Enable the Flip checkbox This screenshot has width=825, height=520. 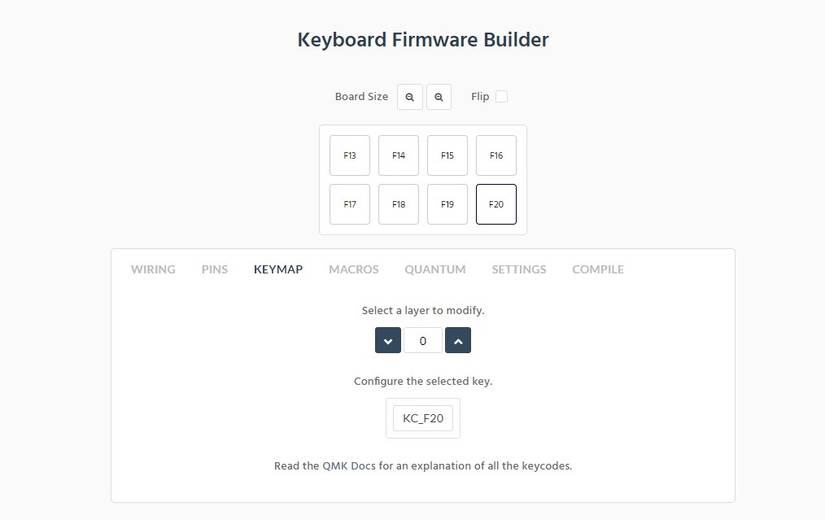501,97
